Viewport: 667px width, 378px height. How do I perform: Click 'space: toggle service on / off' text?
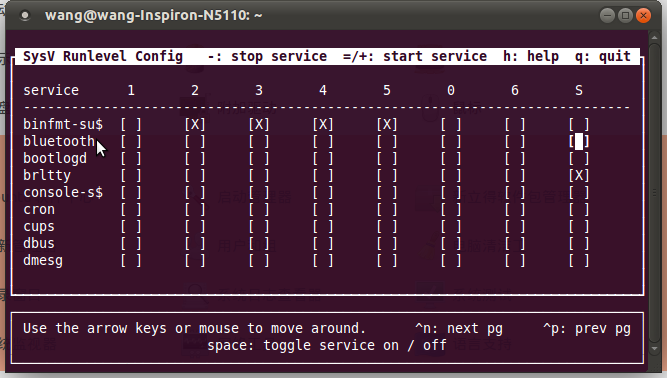point(327,345)
